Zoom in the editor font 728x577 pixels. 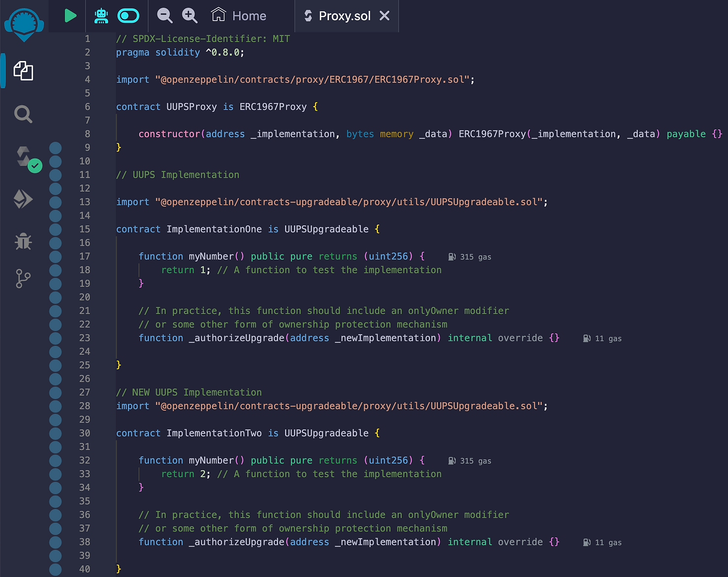[x=189, y=16]
